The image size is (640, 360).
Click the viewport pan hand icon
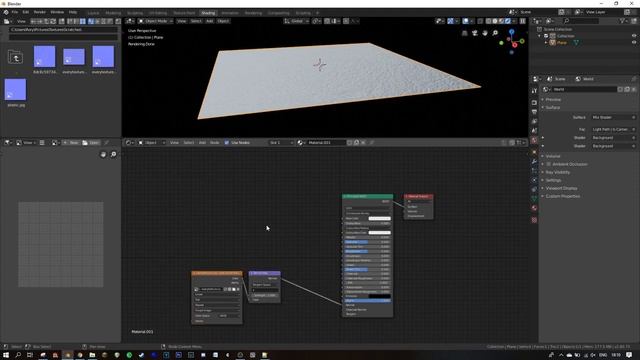[x=485, y=33]
